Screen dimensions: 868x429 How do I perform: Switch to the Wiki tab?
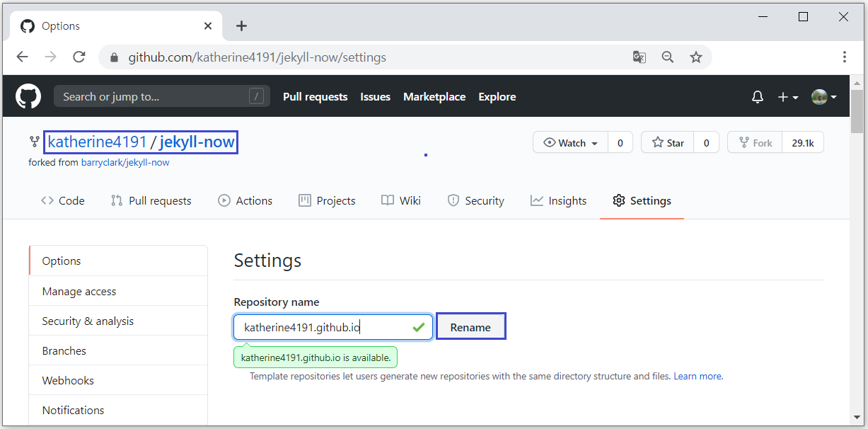click(401, 201)
